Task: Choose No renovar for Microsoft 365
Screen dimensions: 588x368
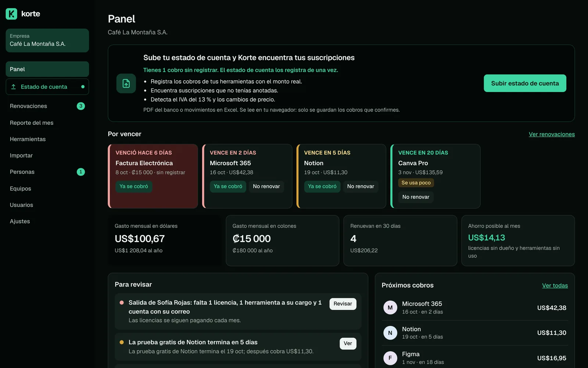Action: click(266, 187)
